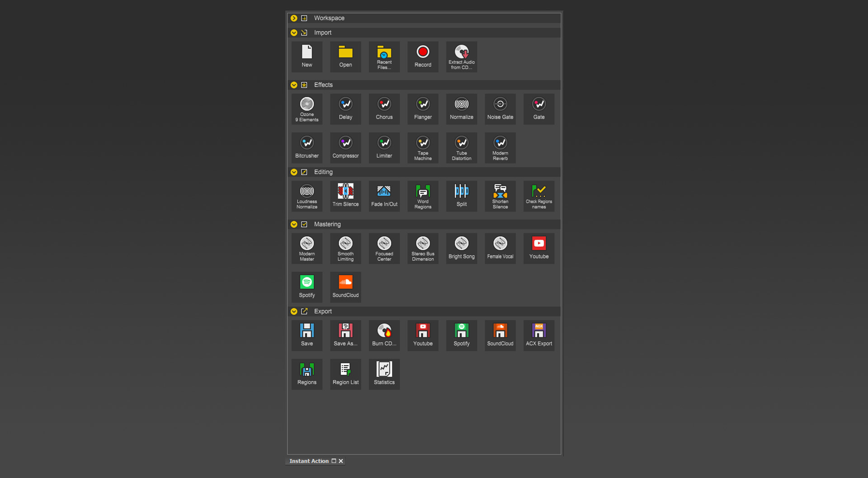Image resolution: width=868 pixels, height=478 pixels.
Task: Toggle the Editing section checkbox
Action: coord(304,172)
